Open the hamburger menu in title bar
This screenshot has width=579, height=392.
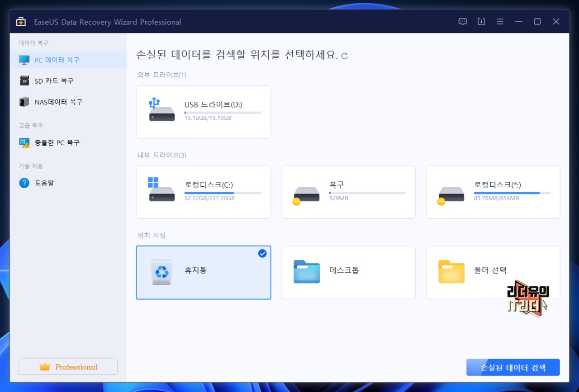point(500,22)
